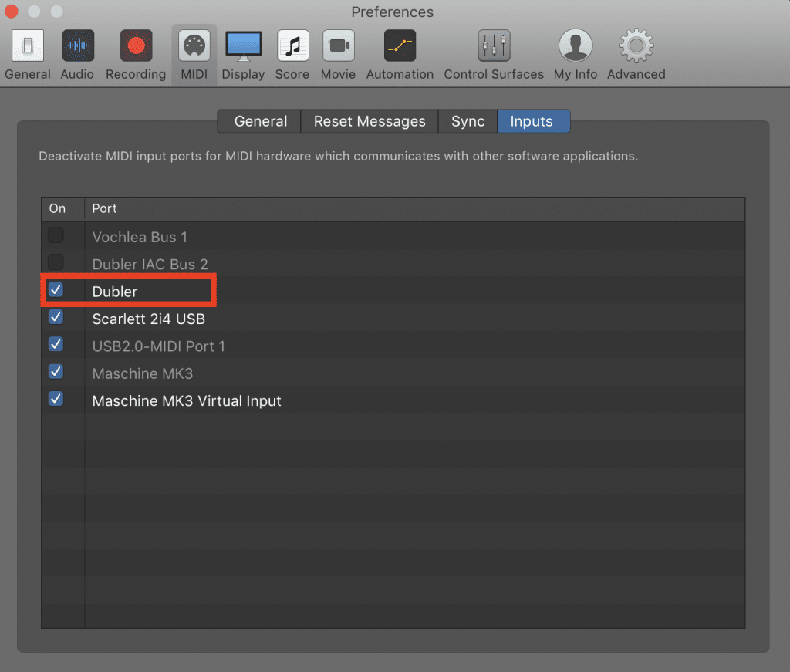Switch to the General MIDI sub-tab

tap(260, 121)
